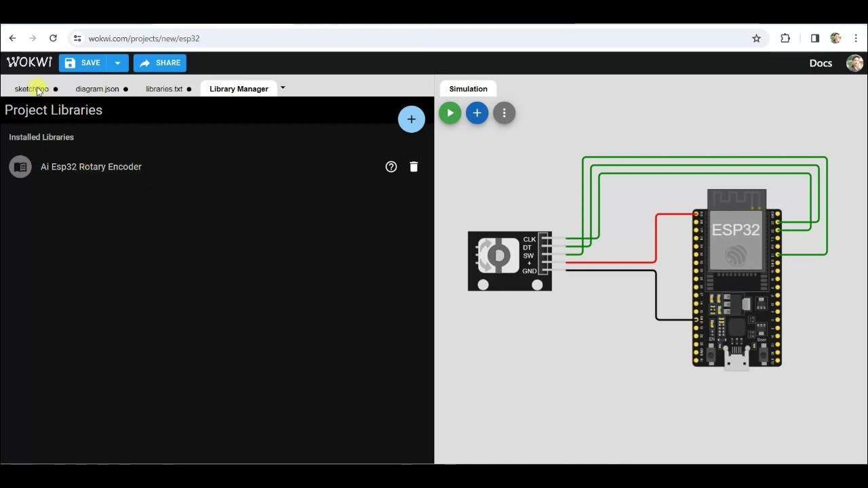Image resolution: width=868 pixels, height=488 pixels.
Task: Go back in the browser
Action: click(x=12, y=39)
